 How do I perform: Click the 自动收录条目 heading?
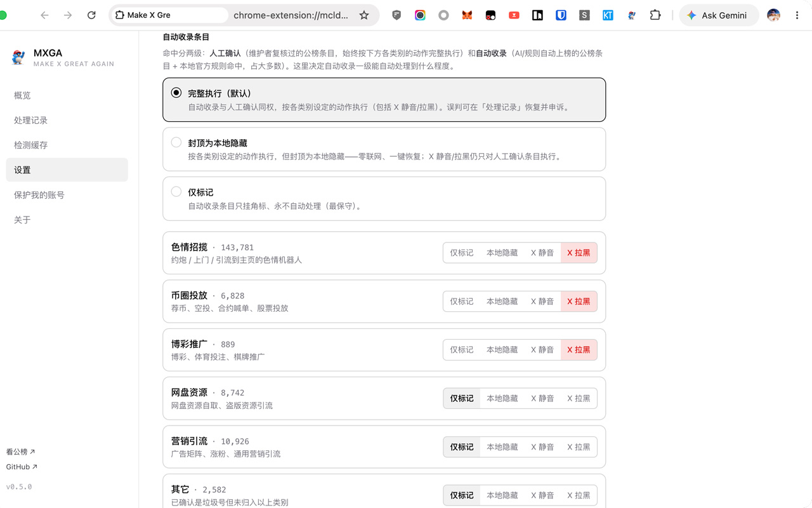[186, 37]
